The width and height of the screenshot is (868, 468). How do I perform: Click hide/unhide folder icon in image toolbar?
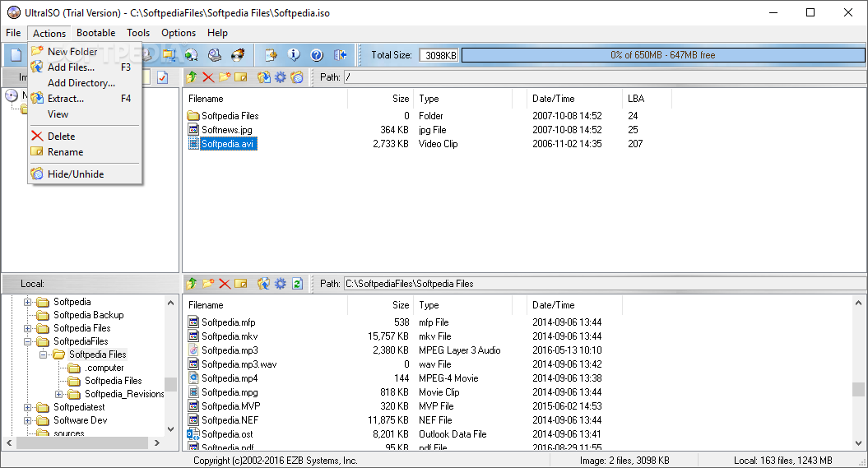[297, 77]
